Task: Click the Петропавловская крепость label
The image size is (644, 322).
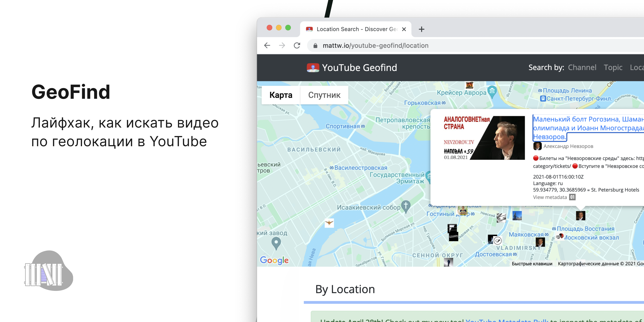Action: point(402,123)
